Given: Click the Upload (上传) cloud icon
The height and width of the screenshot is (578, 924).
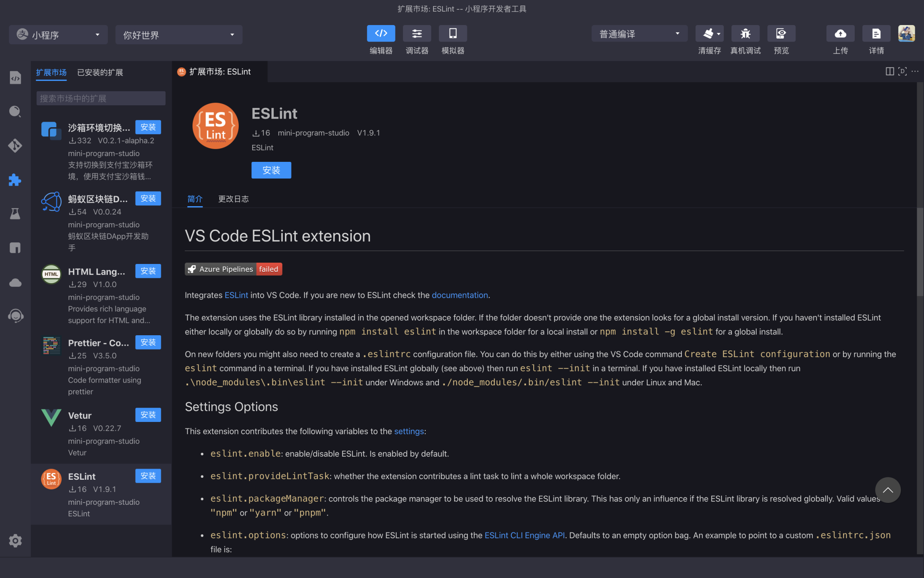Looking at the screenshot, I should (x=840, y=34).
